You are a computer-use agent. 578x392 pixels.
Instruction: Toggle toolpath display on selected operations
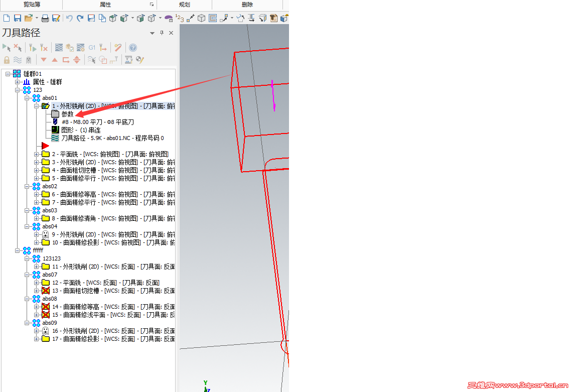(x=18, y=60)
